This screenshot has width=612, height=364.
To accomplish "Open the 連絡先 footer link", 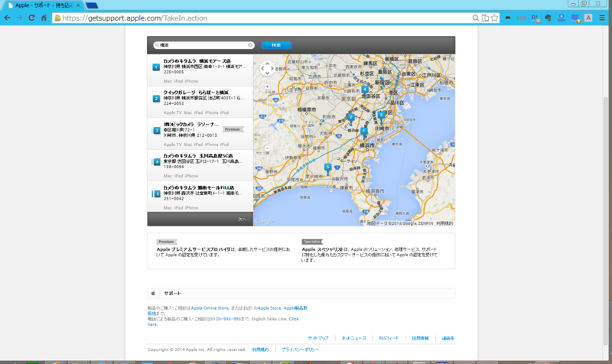I will (x=448, y=338).
